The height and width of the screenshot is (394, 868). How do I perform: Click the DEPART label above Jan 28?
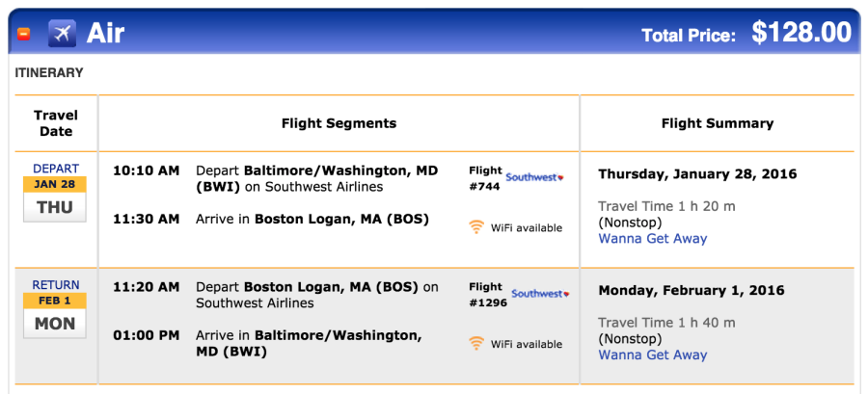56,169
